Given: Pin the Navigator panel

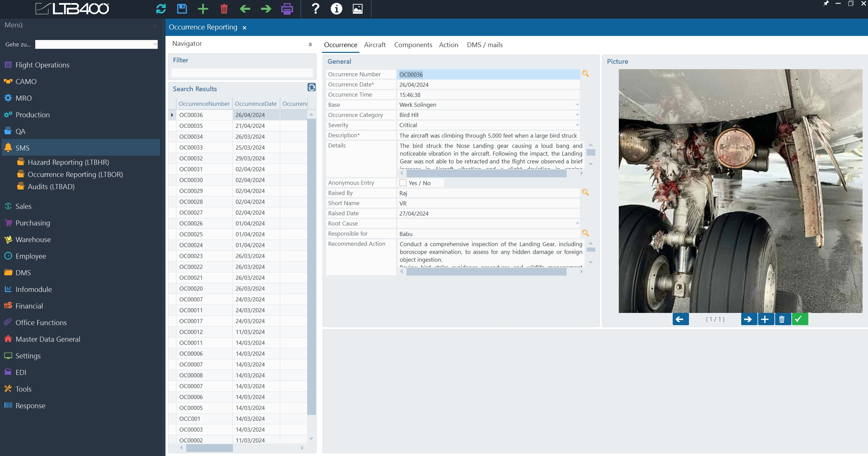Looking at the screenshot, I should tap(310, 44).
